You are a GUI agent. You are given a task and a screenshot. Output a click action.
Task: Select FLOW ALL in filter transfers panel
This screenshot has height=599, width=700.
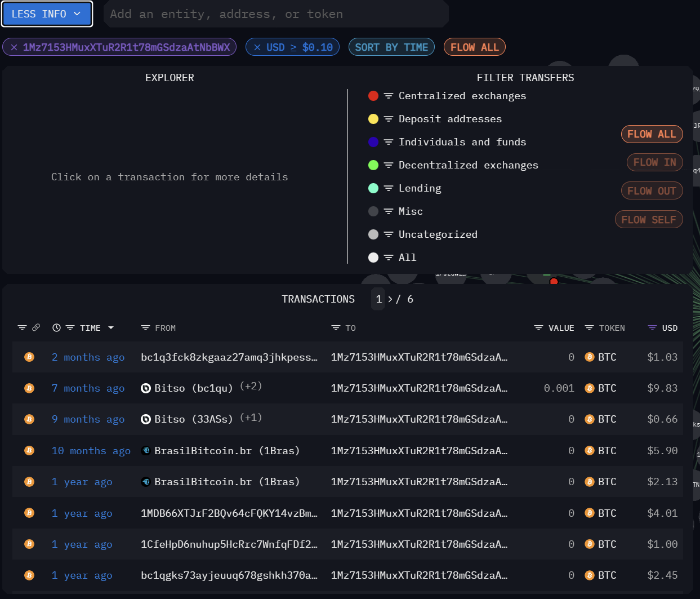tap(652, 134)
